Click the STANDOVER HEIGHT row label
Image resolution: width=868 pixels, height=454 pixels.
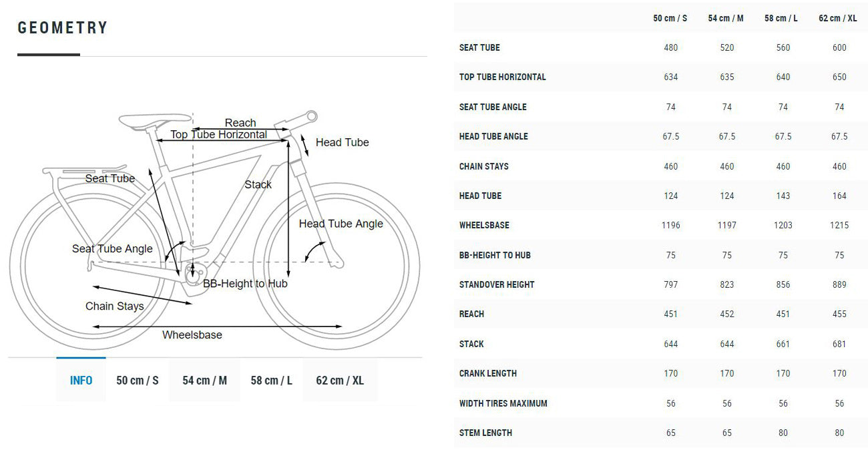(x=497, y=284)
